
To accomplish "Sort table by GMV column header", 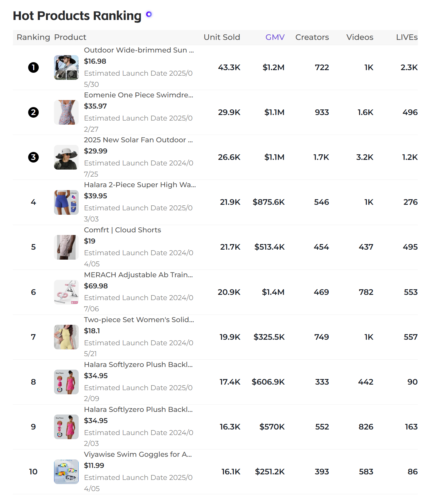I will click(275, 37).
